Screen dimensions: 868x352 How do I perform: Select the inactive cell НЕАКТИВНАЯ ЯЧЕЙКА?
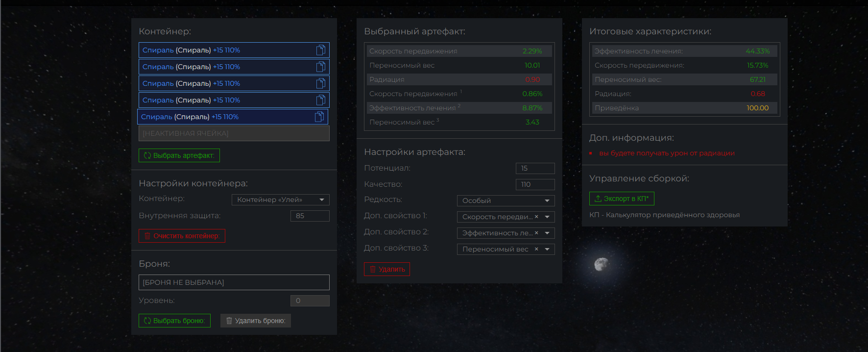pyautogui.click(x=234, y=133)
